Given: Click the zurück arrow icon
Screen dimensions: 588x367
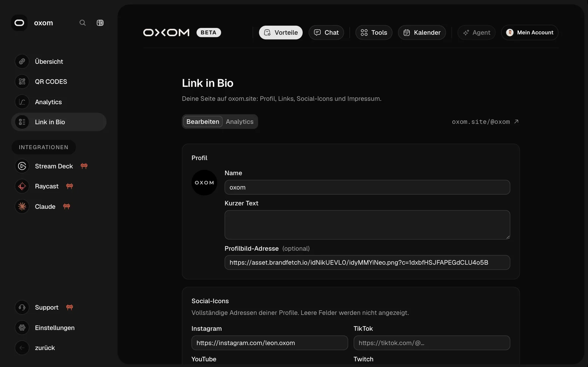Looking at the screenshot, I should click(x=22, y=348).
